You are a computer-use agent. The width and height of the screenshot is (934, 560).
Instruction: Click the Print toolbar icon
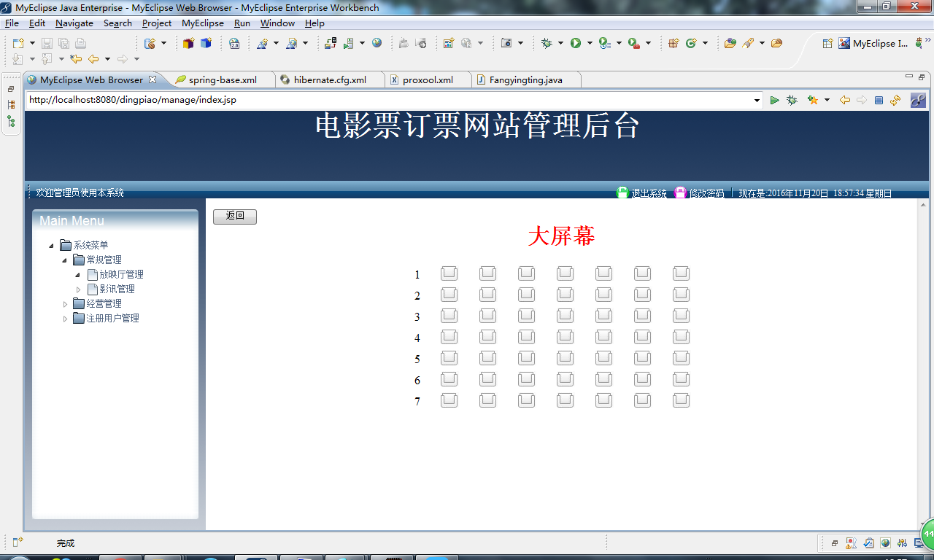(80, 44)
